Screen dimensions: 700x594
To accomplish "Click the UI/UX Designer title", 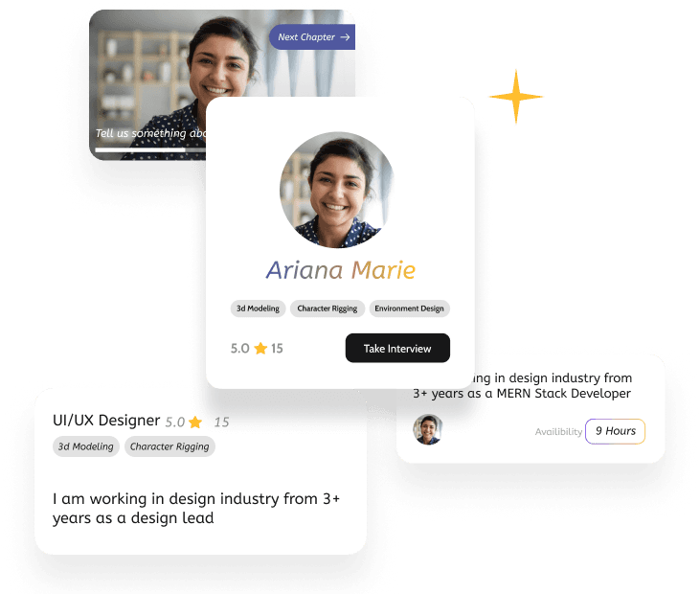I will pos(106,421).
